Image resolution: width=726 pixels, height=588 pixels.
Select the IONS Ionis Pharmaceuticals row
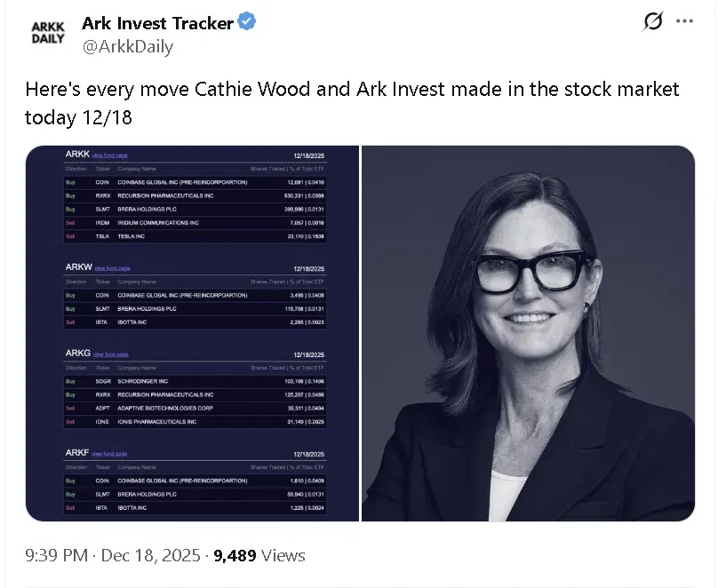(195, 422)
